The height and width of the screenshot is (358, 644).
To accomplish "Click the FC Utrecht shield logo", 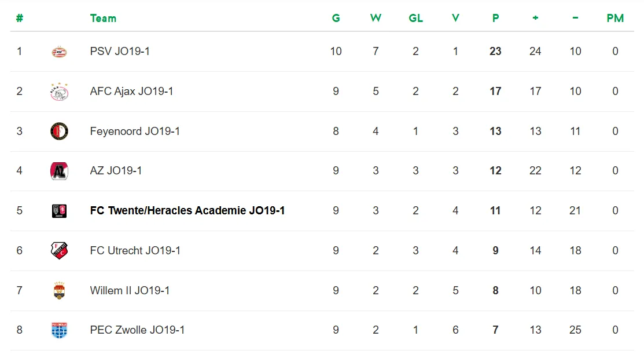I will (x=59, y=251).
